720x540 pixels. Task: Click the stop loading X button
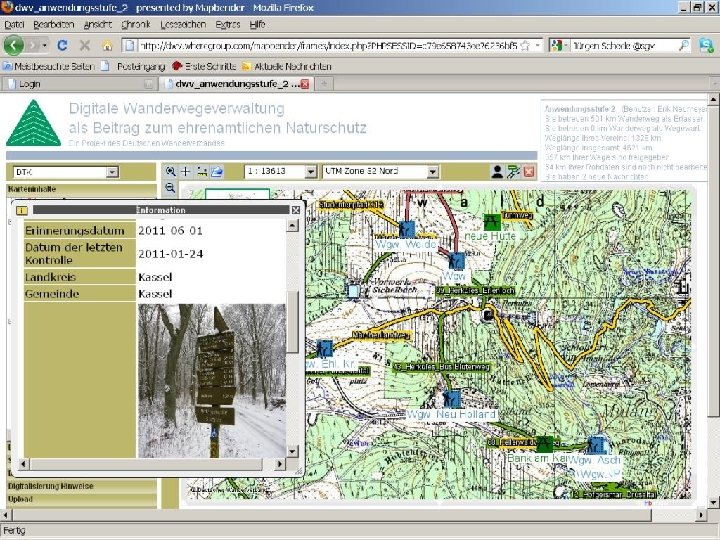(x=85, y=45)
